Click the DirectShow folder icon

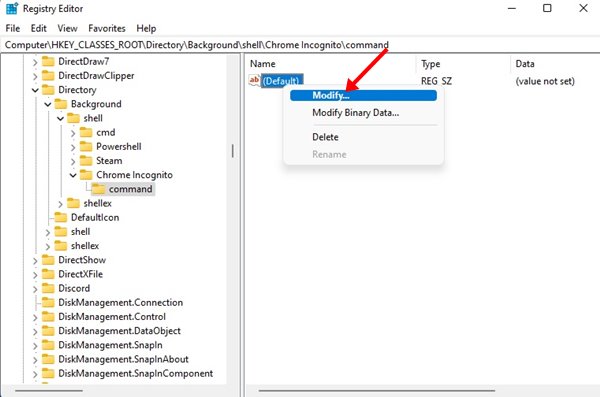click(48, 260)
